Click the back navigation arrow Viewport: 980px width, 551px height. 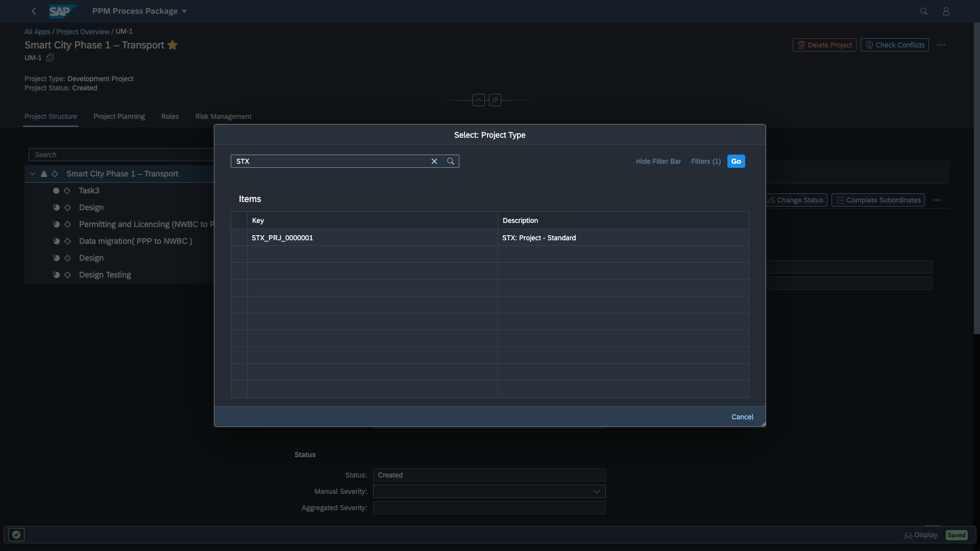[x=34, y=11]
